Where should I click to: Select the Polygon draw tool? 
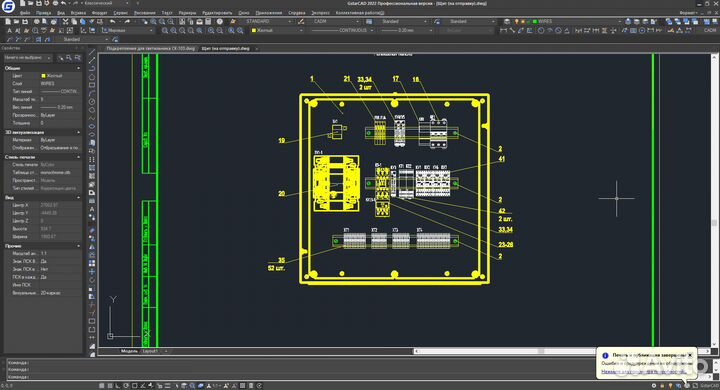92,77
